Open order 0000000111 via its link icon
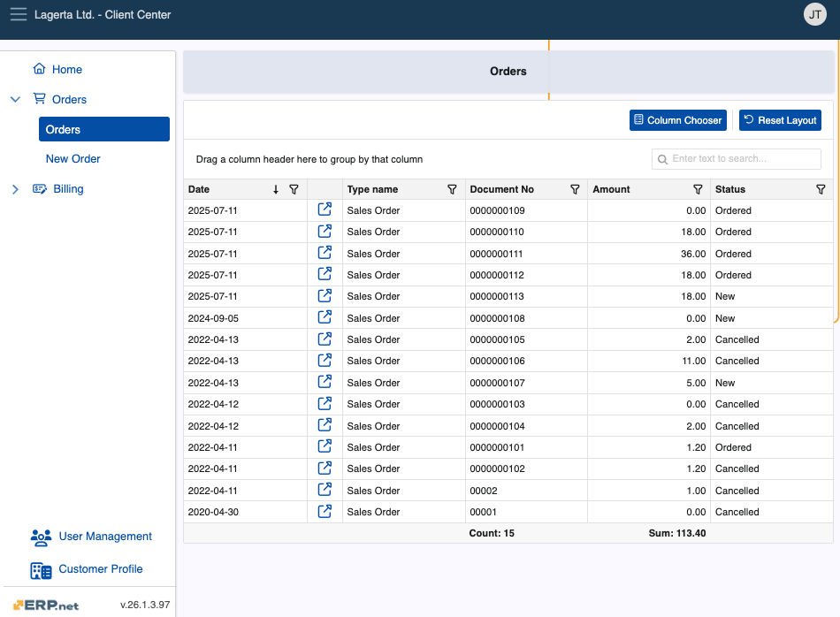Screen dimensions: 840x617 (325, 253)
